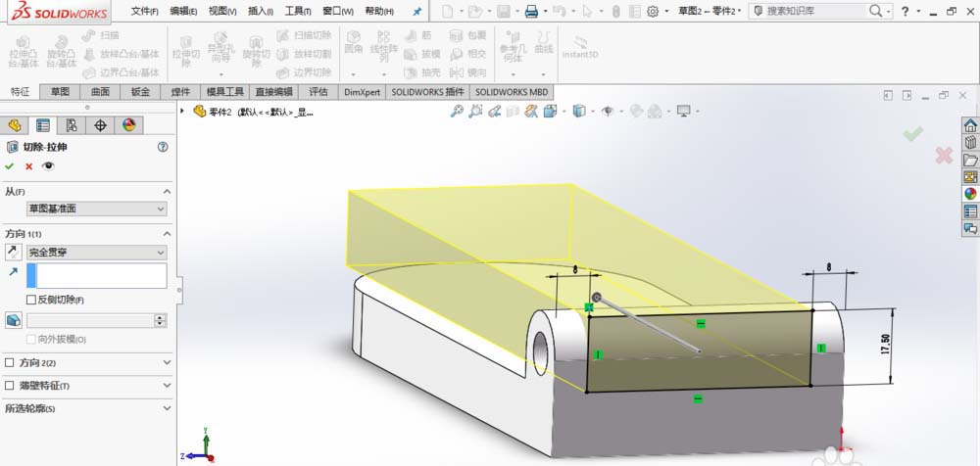
Task: Click Previous View icon
Action: point(494,112)
